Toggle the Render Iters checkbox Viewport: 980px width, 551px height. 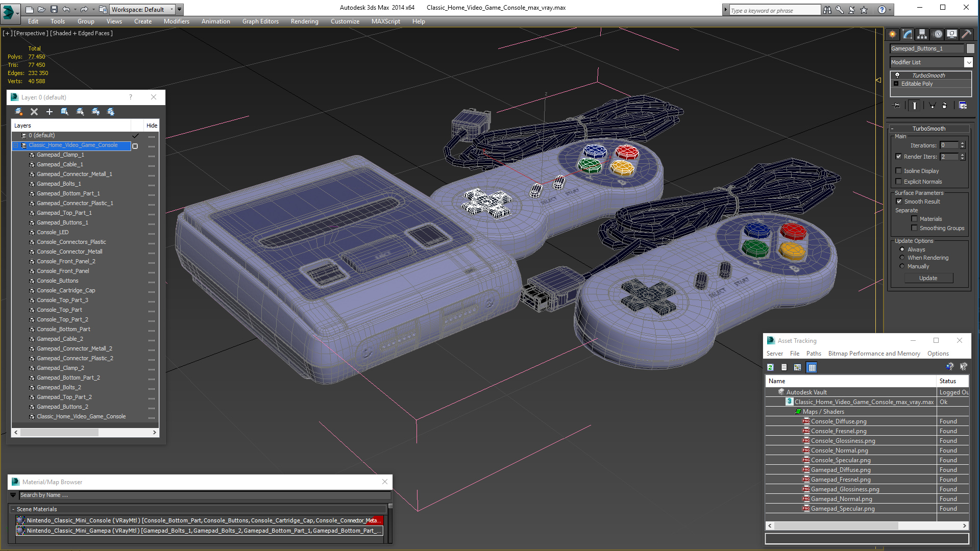coord(898,157)
